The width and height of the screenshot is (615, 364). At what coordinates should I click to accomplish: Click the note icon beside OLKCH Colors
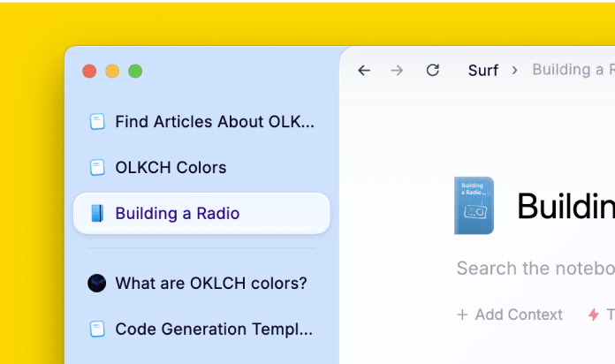(x=97, y=167)
